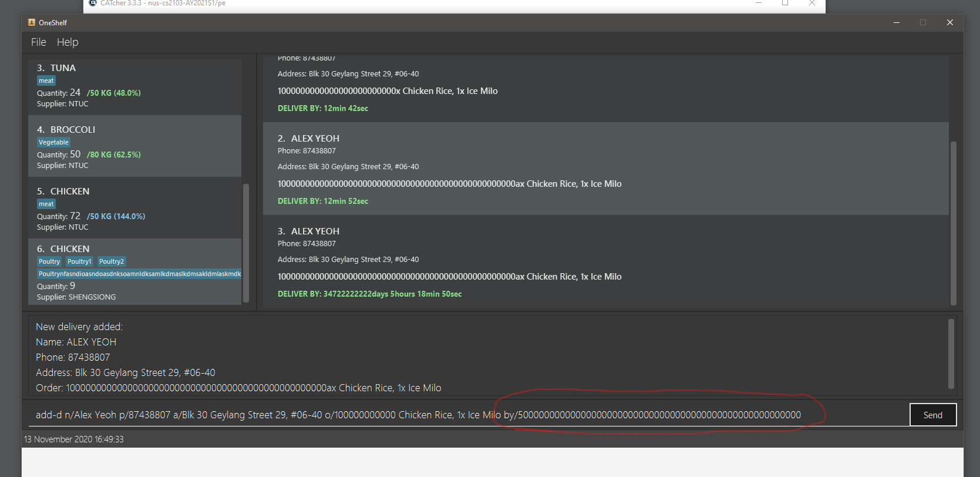Screen dimensions: 980x477
Task: Maximize the CATcher window
Action: (785, 3)
